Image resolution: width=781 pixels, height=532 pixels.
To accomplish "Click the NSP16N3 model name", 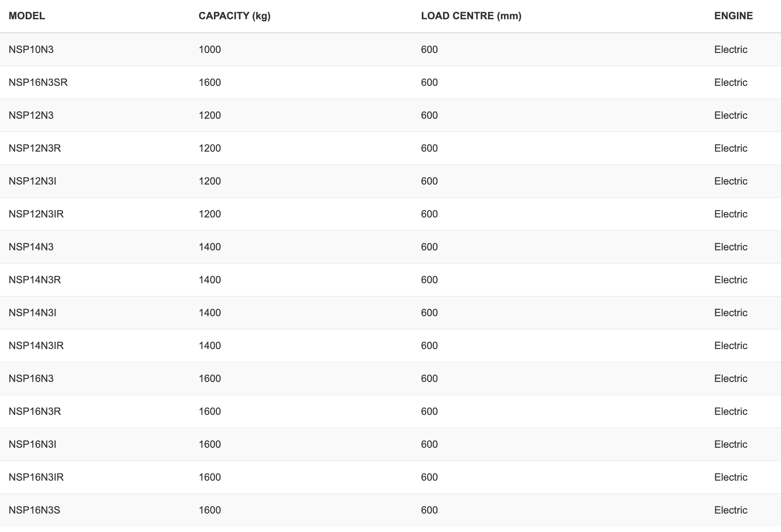I will click(x=31, y=378).
